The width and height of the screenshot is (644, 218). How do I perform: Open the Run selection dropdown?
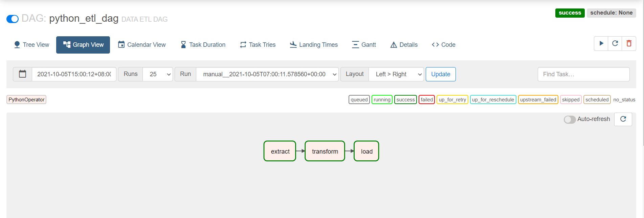pyautogui.click(x=267, y=74)
